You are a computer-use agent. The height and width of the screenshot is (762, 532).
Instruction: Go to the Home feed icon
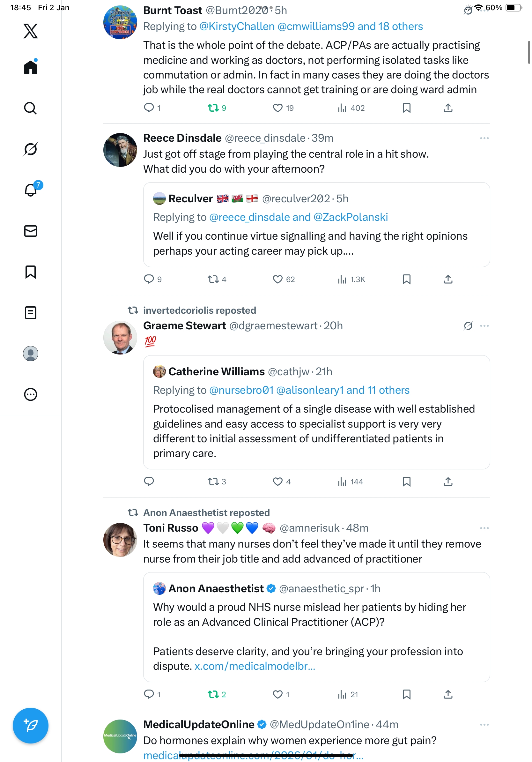click(31, 67)
